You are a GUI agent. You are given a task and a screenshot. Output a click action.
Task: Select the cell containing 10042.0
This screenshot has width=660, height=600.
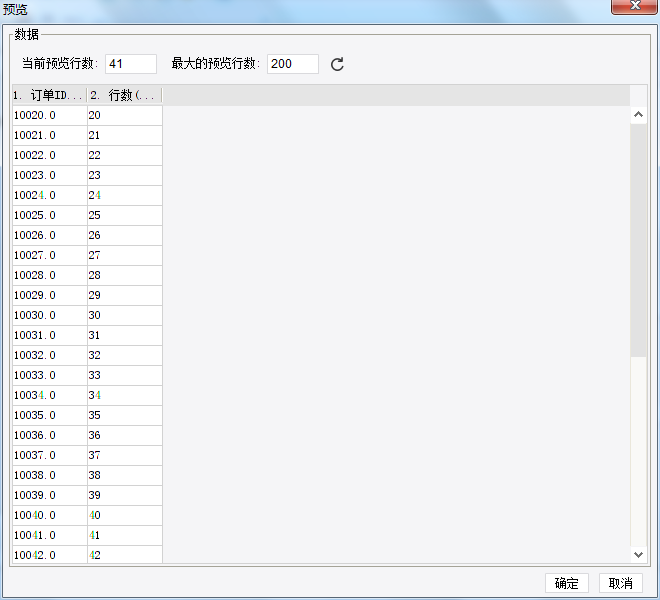[x=50, y=555]
